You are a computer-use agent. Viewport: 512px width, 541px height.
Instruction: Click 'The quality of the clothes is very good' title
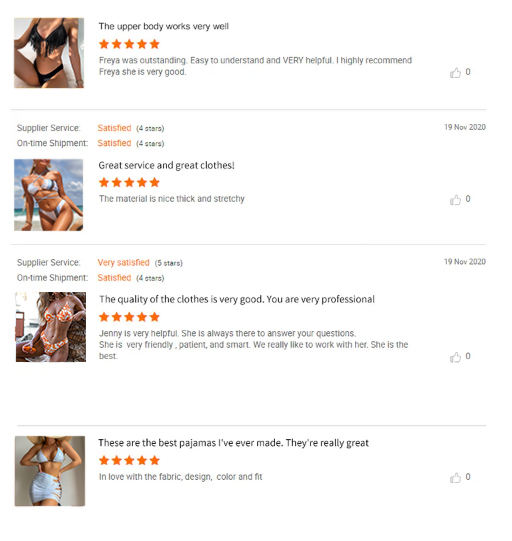click(x=237, y=299)
